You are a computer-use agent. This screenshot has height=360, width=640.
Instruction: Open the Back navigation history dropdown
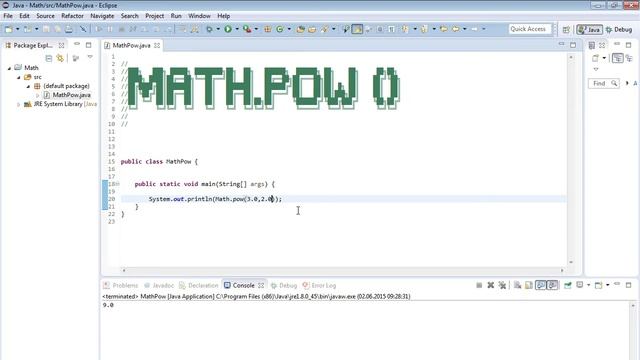tap(464, 29)
